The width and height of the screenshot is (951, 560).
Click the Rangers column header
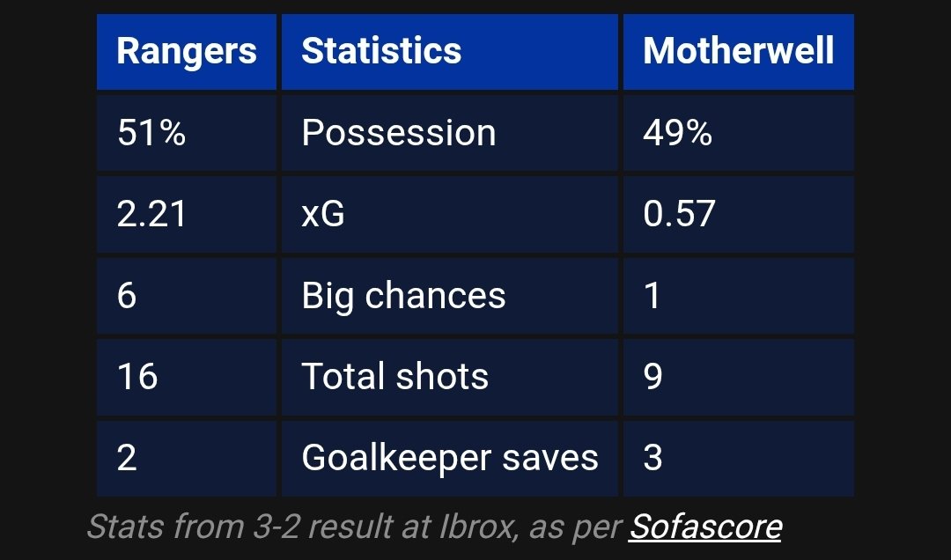point(186,51)
